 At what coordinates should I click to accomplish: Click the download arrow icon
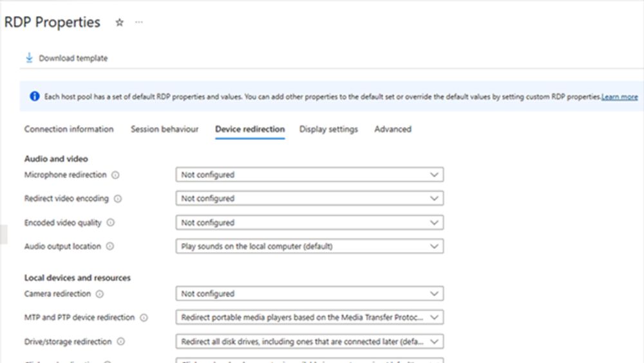tap(29, 58)
